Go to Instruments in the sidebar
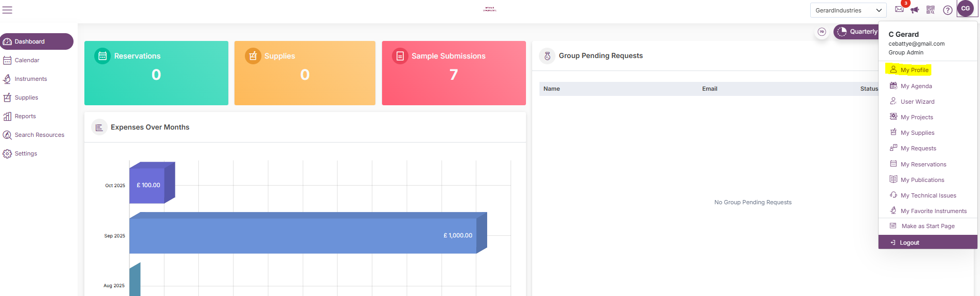The image size is (980, 296). point(31,79)
